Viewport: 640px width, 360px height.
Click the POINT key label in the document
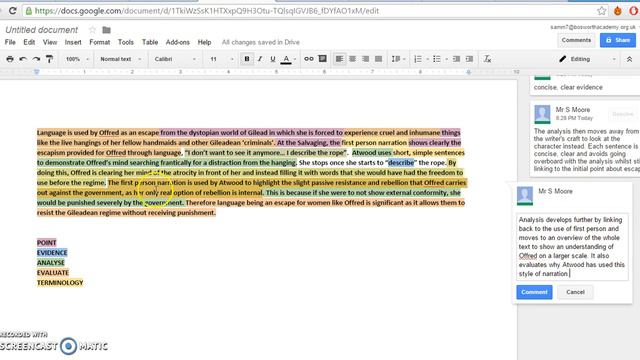tap(47, 242)
